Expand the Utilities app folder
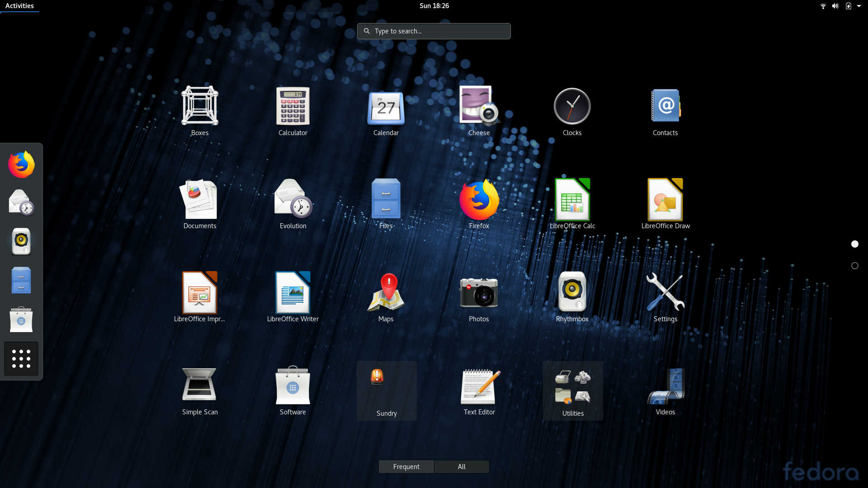 point(573,391)
